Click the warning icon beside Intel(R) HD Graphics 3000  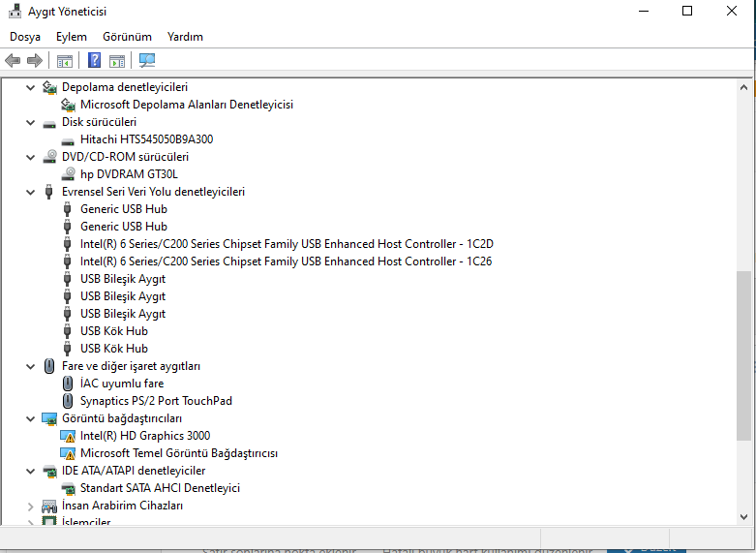[68, 436]
